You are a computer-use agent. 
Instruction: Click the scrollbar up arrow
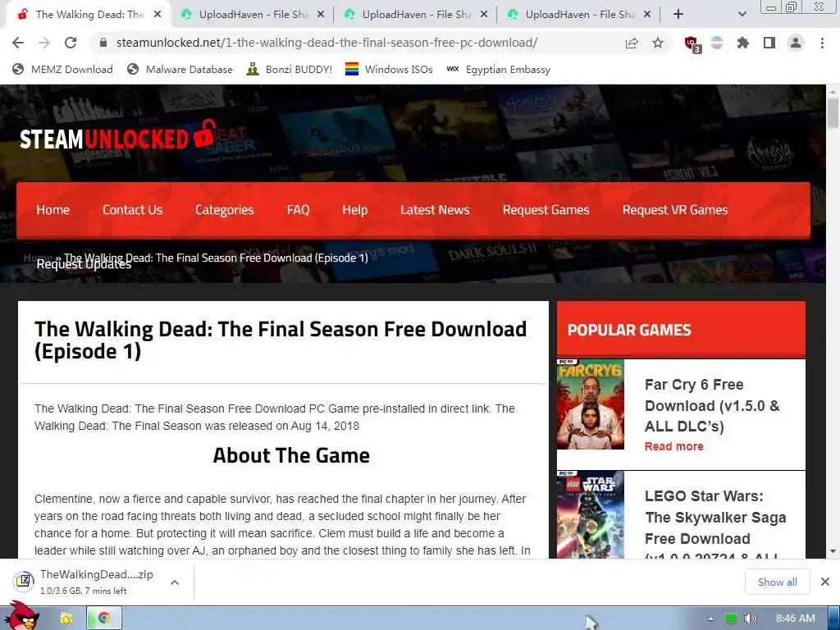[833, 92]
